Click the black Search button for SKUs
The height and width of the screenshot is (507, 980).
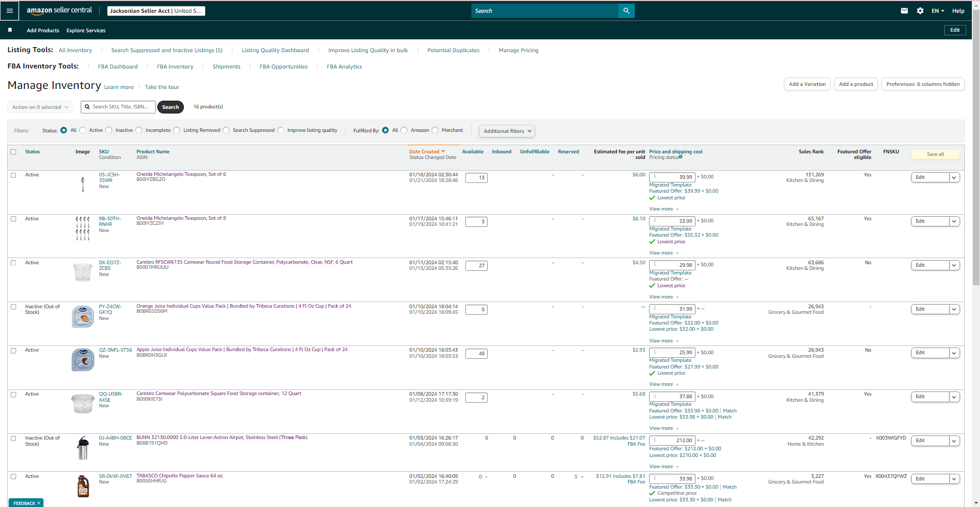point(170,107)
